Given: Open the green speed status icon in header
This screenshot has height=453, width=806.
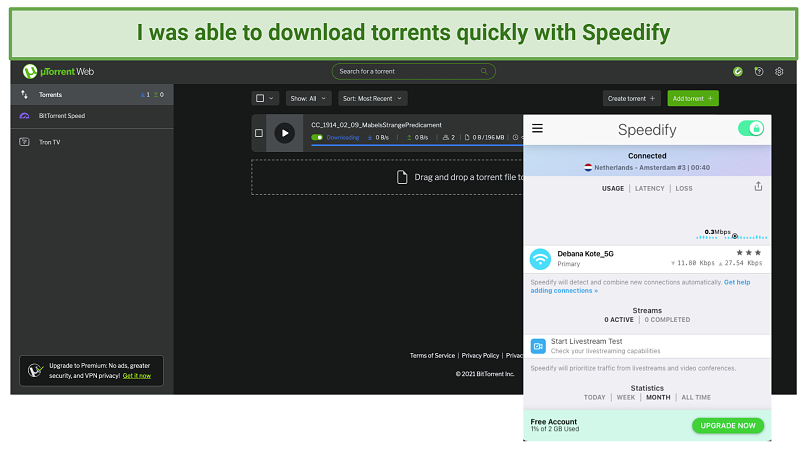Looking at the screenshot, I should click(x=738, y=71).
